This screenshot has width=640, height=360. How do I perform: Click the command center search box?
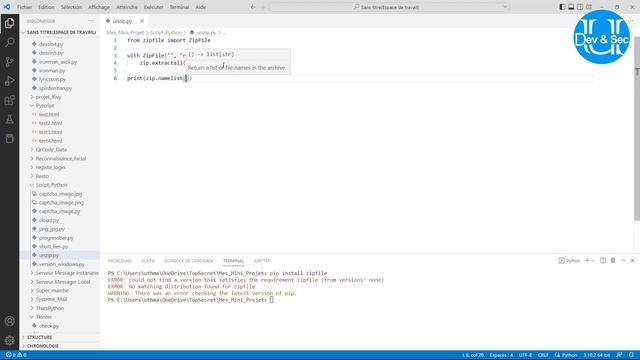coord(390,7)
